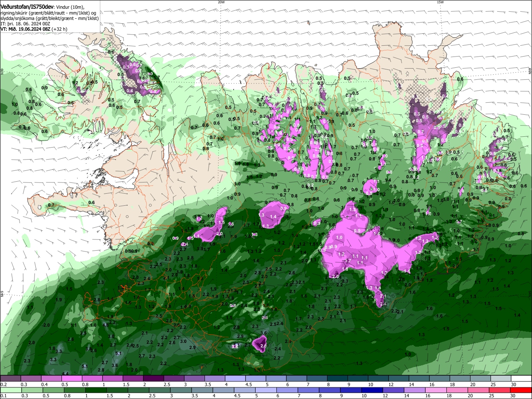Click the Veðurstofan/IS750dev title text
Image resolution: width=532 pixels, height=399 pixels.
(x=27, y=7)
